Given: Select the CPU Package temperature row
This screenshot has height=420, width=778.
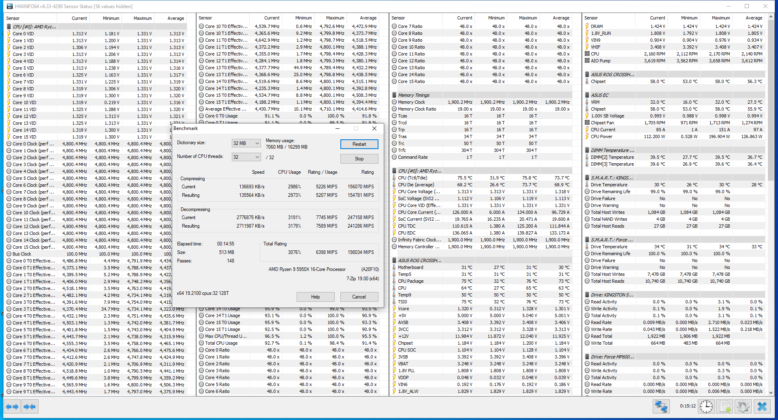Looking at the screenshot, I should [x=482, y=281].
